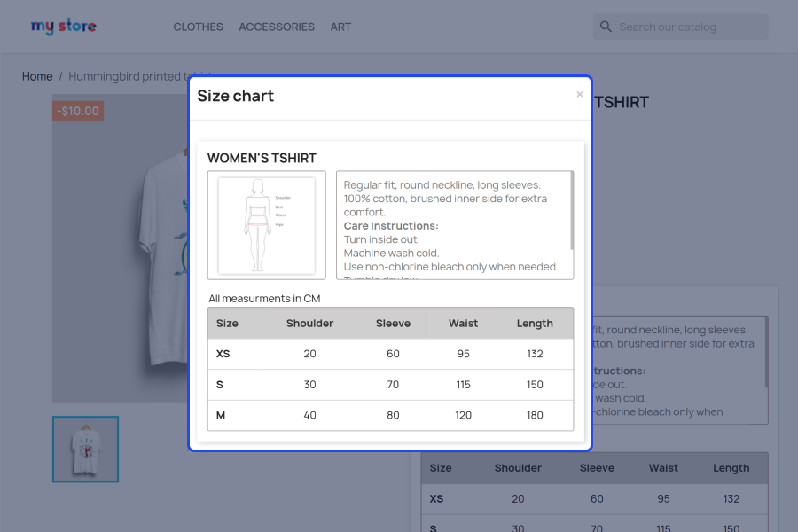
Task: Click XS sleeve value 60 in modal
Action: 393,354
